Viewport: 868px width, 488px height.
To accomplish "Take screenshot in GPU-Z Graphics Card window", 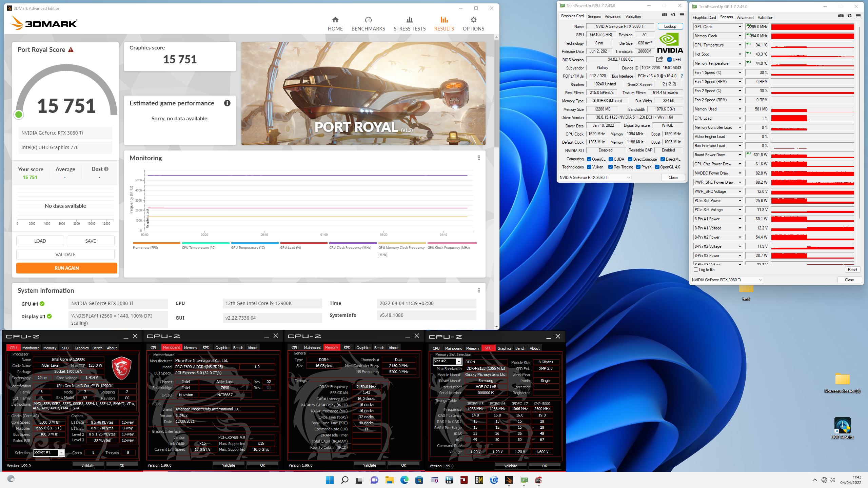I will pos(665,15).
